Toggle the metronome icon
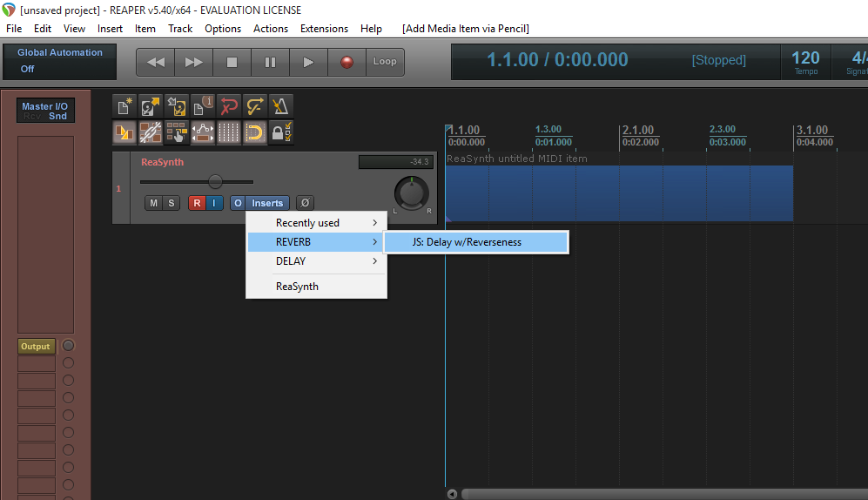The width and height of the screenshot is (868, 500). (x=280, y=106)
